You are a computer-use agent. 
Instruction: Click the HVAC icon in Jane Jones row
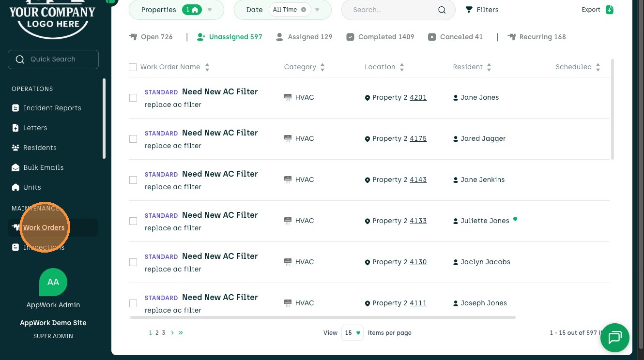pos(288,97)
